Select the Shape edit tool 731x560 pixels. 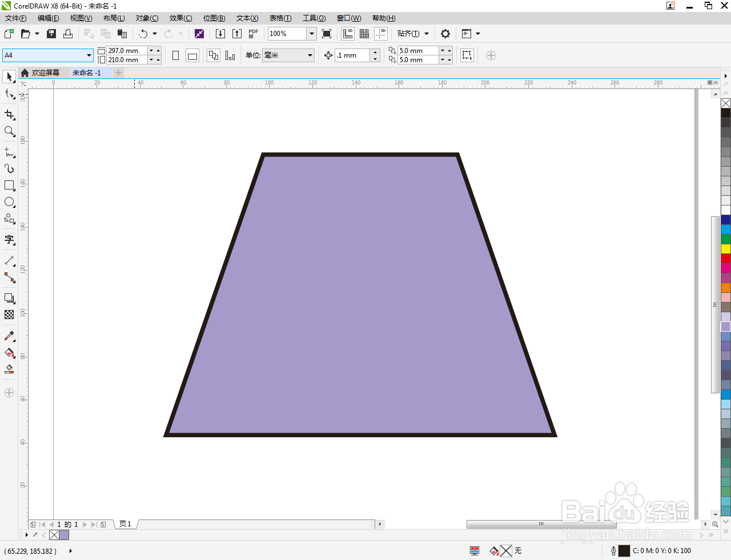tap(9, 94)
